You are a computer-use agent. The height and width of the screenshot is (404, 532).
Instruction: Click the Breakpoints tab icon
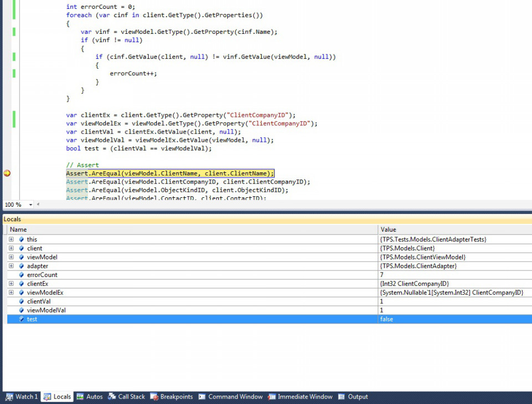154,397
